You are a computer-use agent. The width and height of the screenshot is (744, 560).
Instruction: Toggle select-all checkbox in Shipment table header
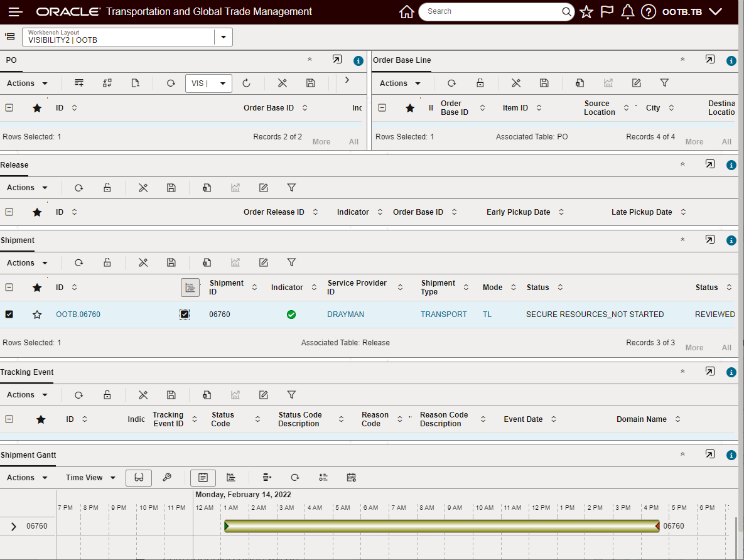(9, 288)
